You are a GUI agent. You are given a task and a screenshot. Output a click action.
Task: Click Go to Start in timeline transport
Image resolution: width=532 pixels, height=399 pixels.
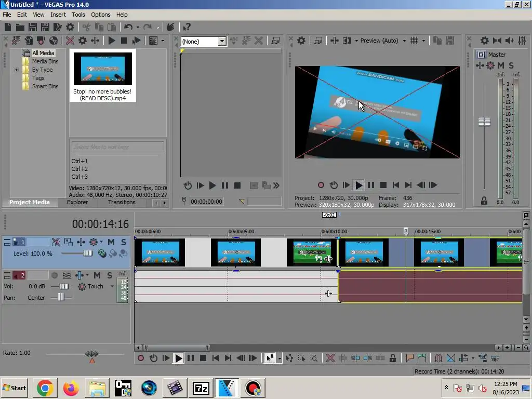[x=216, y=358]
